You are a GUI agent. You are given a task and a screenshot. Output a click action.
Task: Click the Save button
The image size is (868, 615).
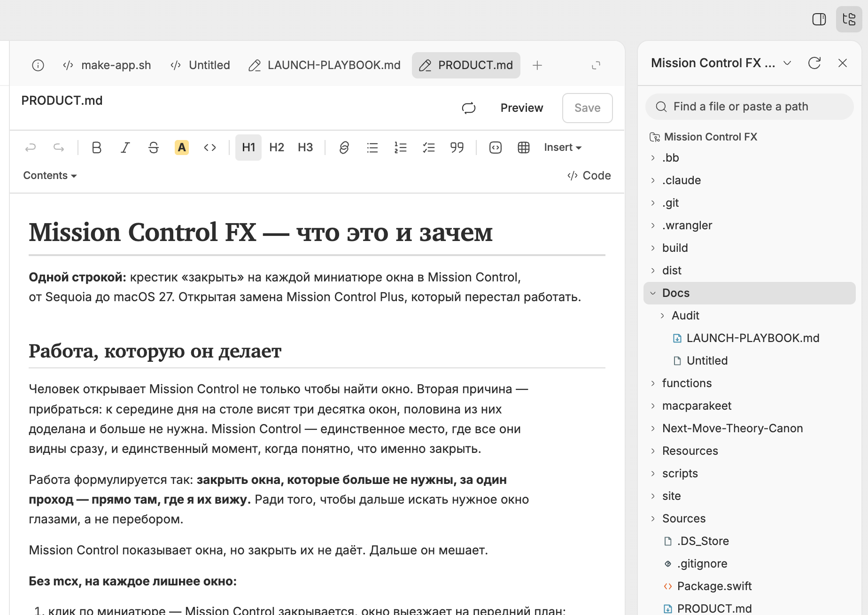click(x=588, y=108)
